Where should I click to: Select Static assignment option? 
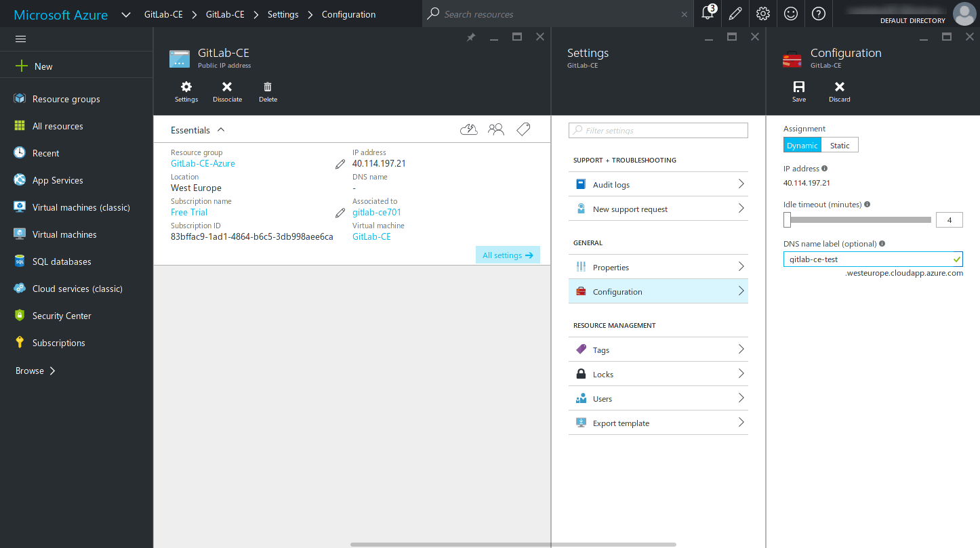840,145
